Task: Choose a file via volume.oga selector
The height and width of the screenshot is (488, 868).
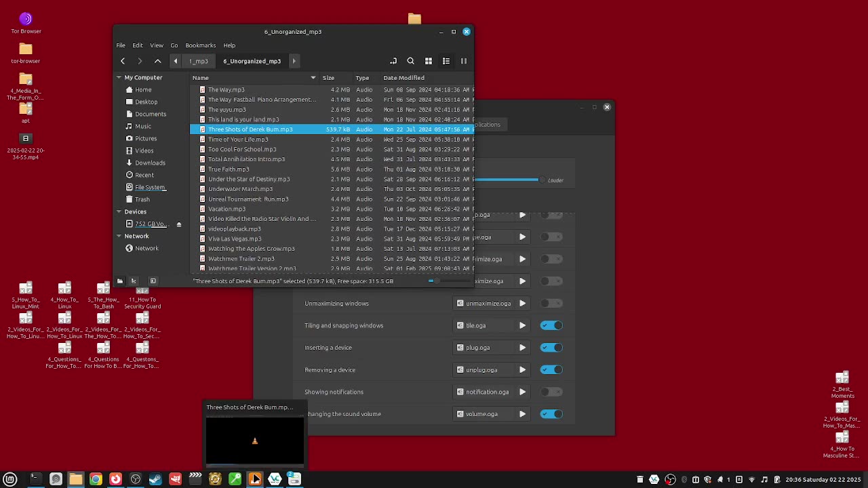Action: tap(484, 414)
